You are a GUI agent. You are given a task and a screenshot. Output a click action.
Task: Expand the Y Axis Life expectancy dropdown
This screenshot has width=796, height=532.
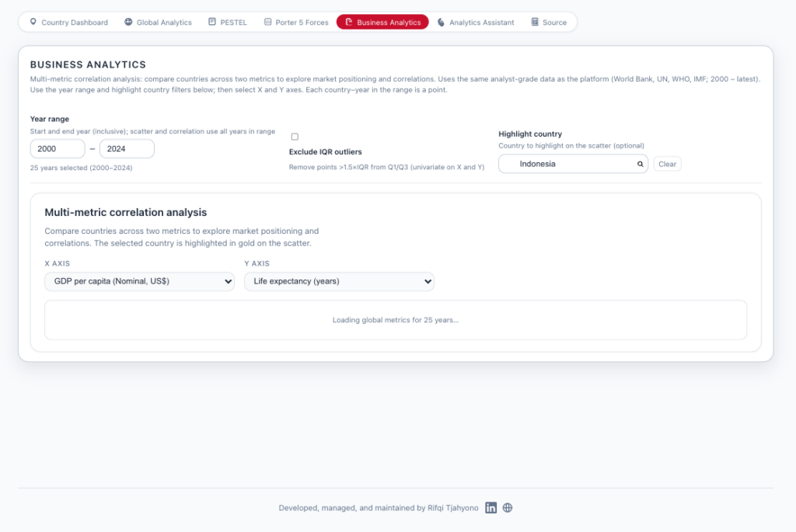(339, 281)
